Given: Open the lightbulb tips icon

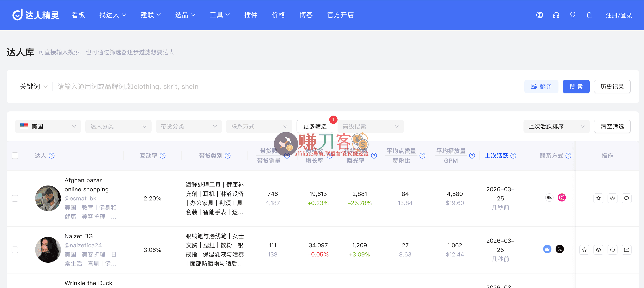Looking at the screenshot, I should coord(573,15).
